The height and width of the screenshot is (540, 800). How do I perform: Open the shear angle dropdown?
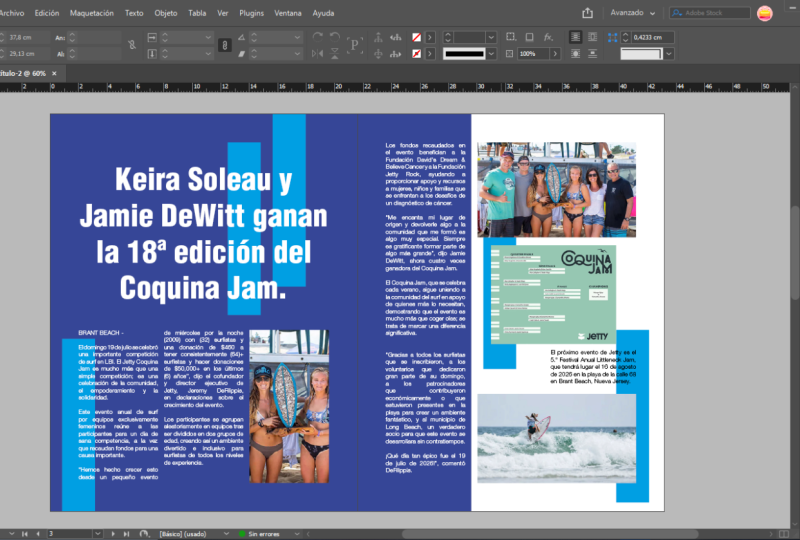point(297,54)
